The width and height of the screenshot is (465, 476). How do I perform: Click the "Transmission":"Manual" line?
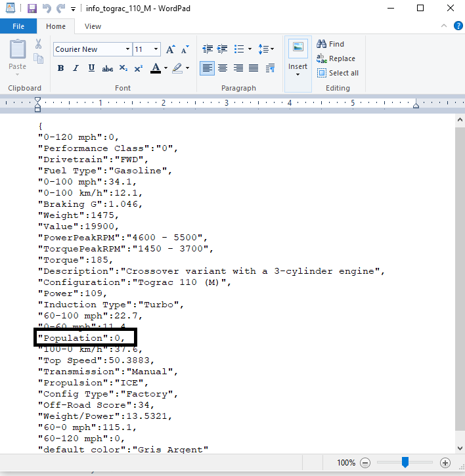(108, 372)
